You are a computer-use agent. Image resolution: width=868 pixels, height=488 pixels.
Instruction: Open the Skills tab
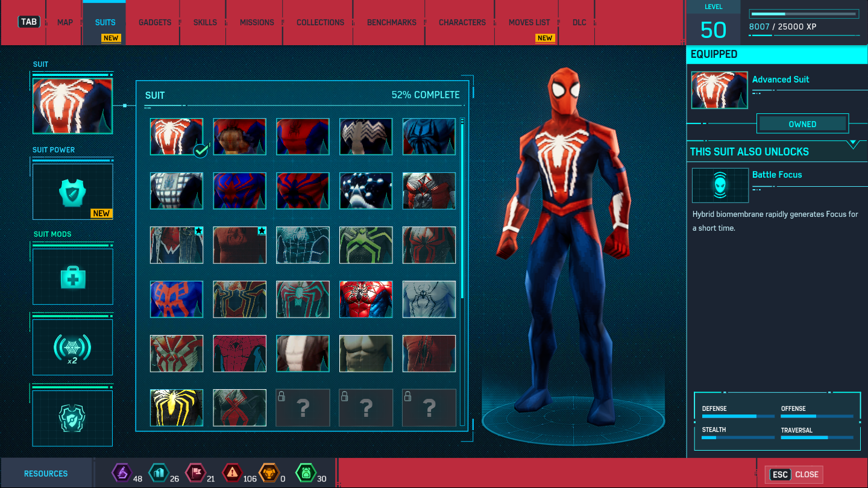point(205,22)
